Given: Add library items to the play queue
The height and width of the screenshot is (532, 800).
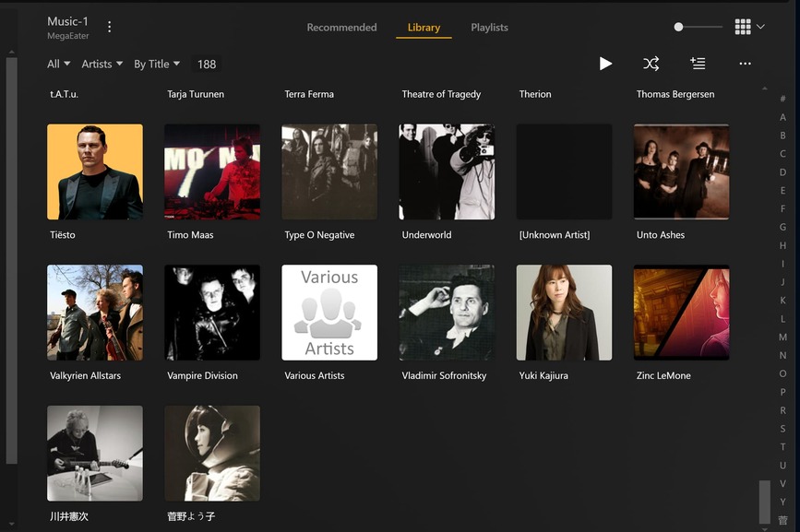Looking at the screenshot, I should [x=698, y=64].
